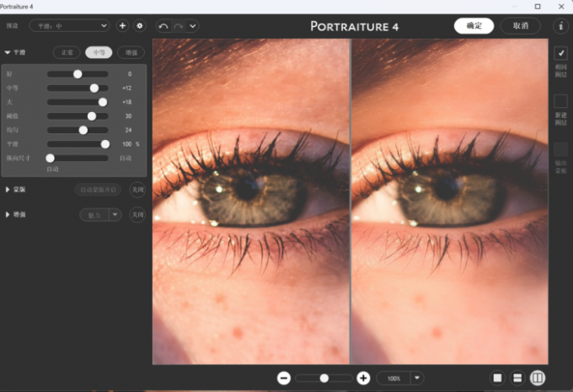The height and width of the screenshot is (392, 573).
Task: Open the info icon at top right
Action: click(560, 26)
